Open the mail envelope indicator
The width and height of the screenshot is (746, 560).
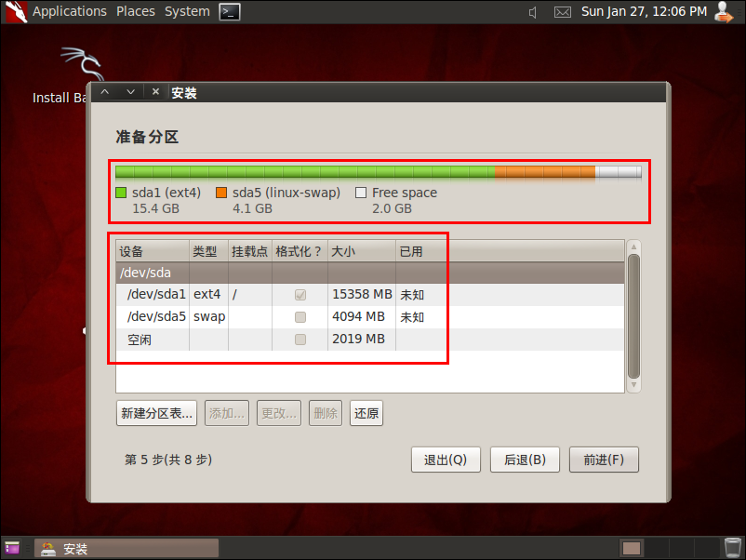click(563, 12)
